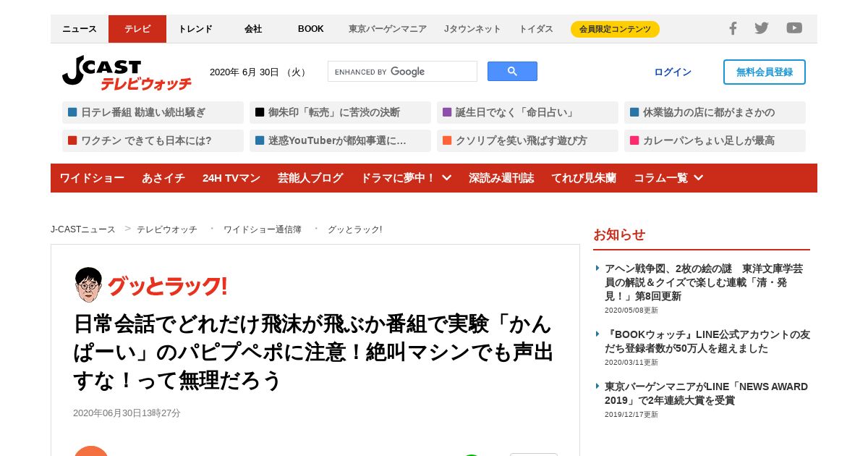Expand the ドラマに夢中！ chevron
Image resolution: width=868 pixels, height=456 pixels.
click(447, 178)
